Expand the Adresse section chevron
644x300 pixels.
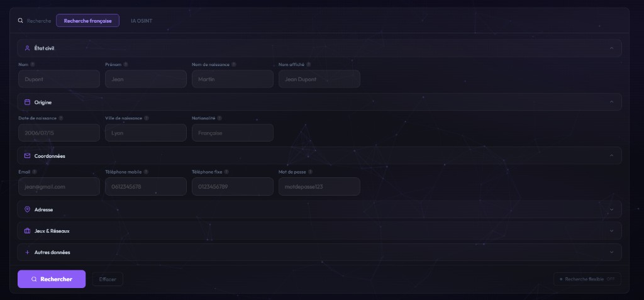611,209
